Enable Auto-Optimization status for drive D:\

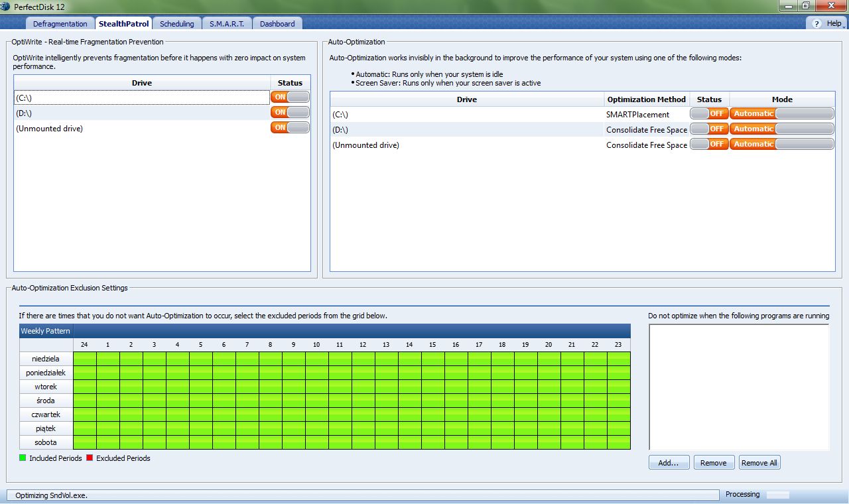709,129
